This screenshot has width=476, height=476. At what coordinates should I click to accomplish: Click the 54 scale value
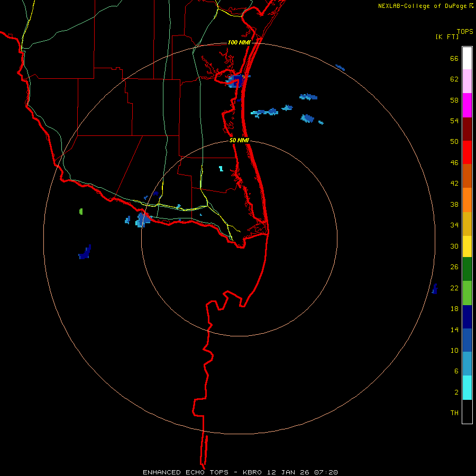coord(454,121)
